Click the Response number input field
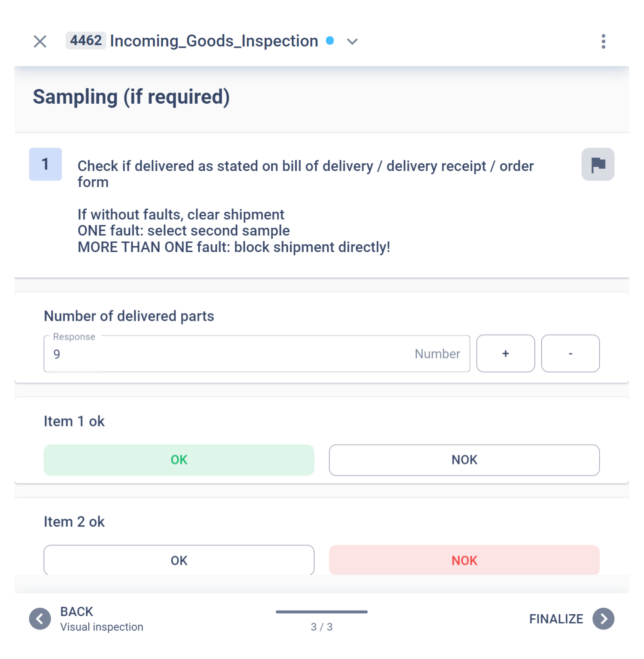Image resolution: width=644 pixels, height=659 pixels. click(257, 354)
